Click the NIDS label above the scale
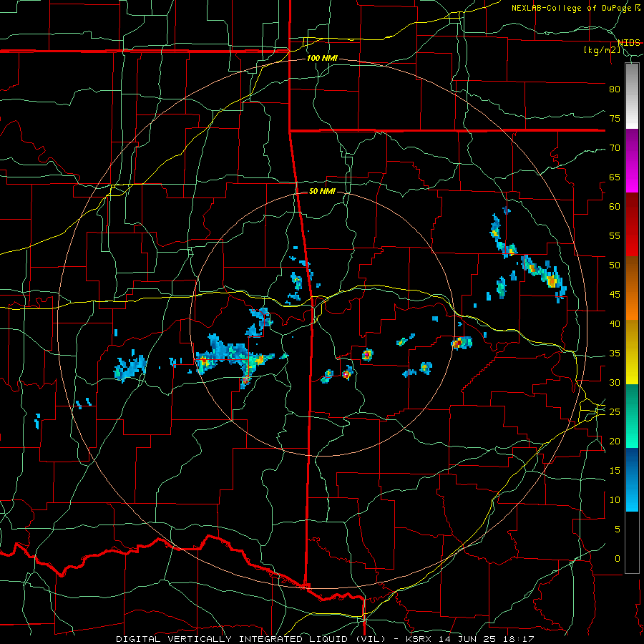The height and width of the screenshot is (644, 644). point(628,43)
